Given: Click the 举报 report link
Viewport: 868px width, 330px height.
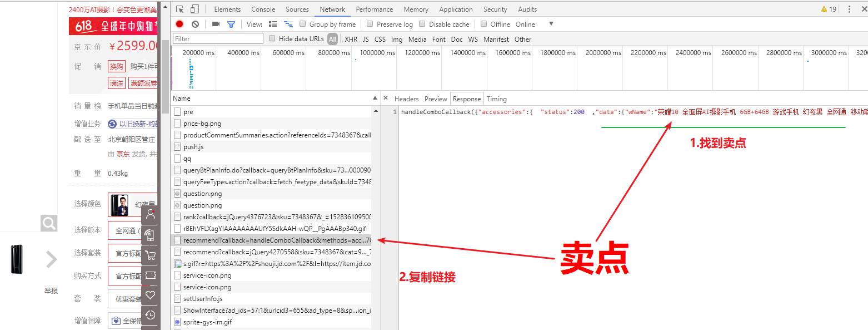Looking at the screenshot, I should [51, 290].
